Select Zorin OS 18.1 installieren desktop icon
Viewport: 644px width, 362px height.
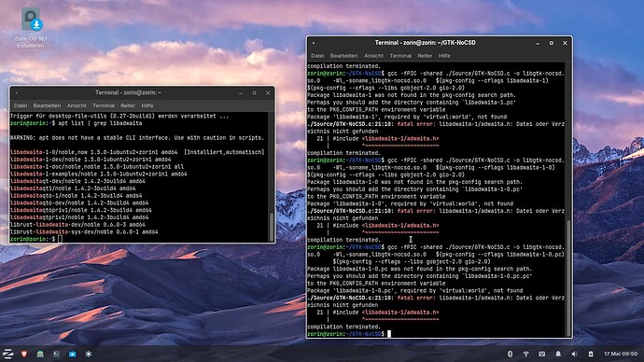pyautogui.click(x=31, y=28)
